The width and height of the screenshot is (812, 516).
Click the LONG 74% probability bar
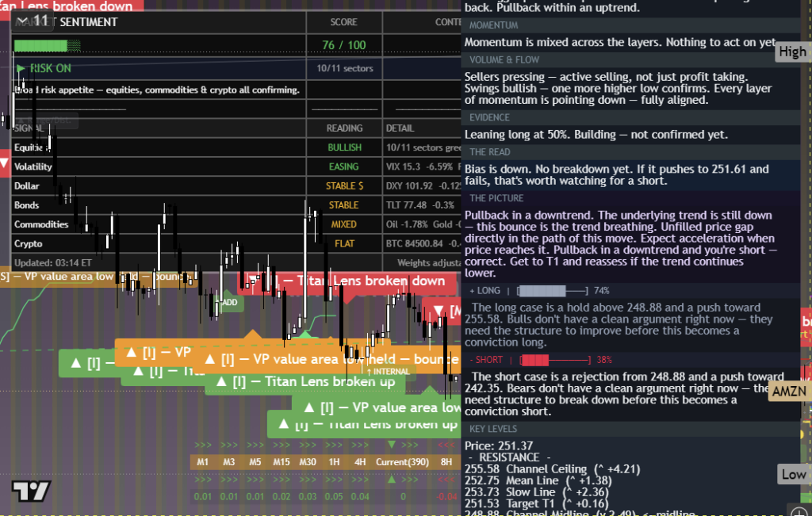[553, 291]
